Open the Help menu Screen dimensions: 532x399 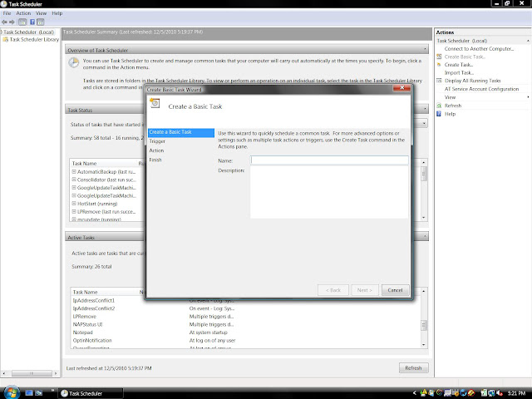[57, 13]
